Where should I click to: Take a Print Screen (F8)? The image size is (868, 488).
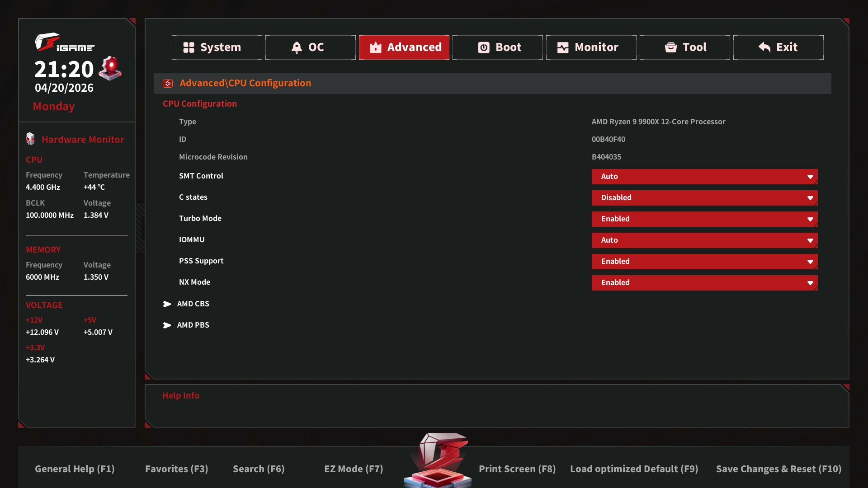517,469
